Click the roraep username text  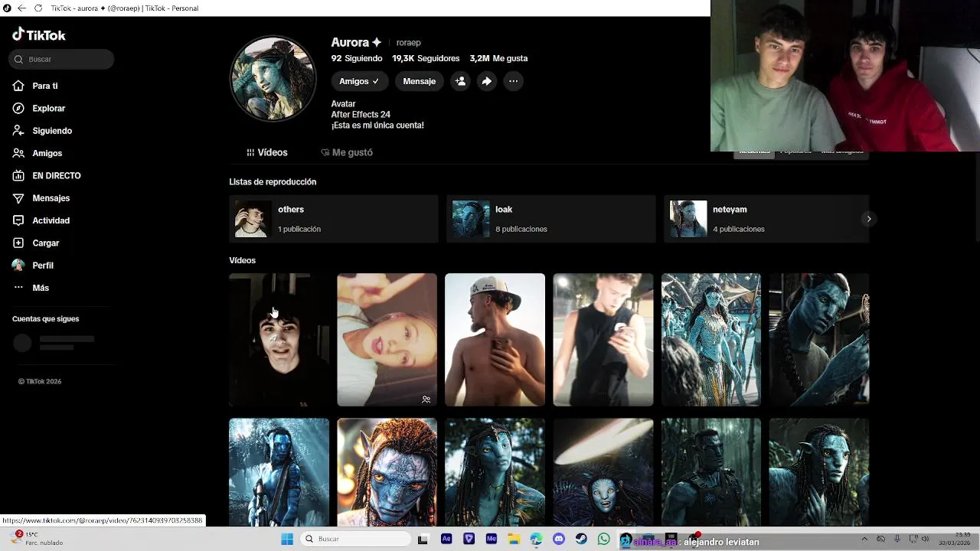click(x=408, y=43)
